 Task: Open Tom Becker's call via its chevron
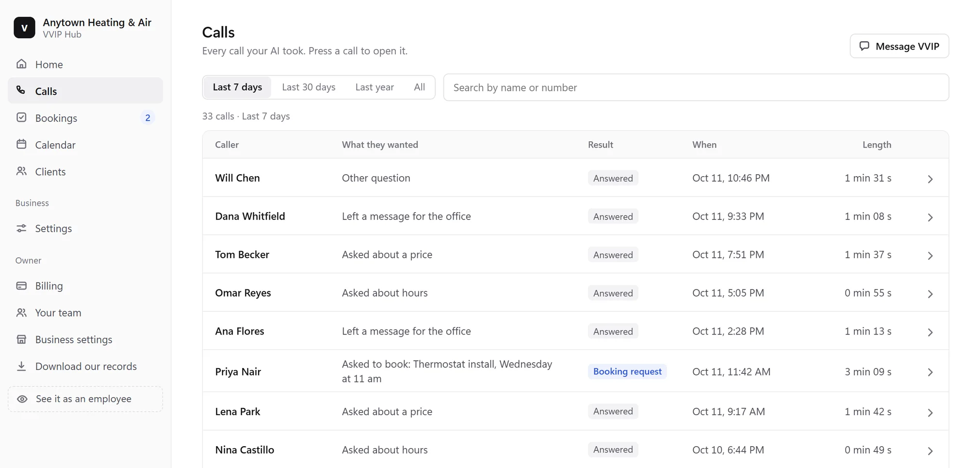click(930, 255)
